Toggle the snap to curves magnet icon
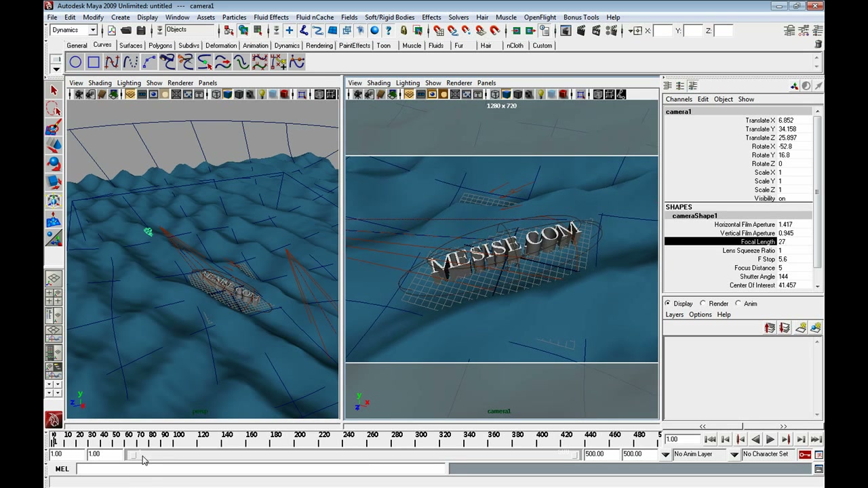Image resolution: width=868 pixels, height=488 pixels. tap(453, 30)
